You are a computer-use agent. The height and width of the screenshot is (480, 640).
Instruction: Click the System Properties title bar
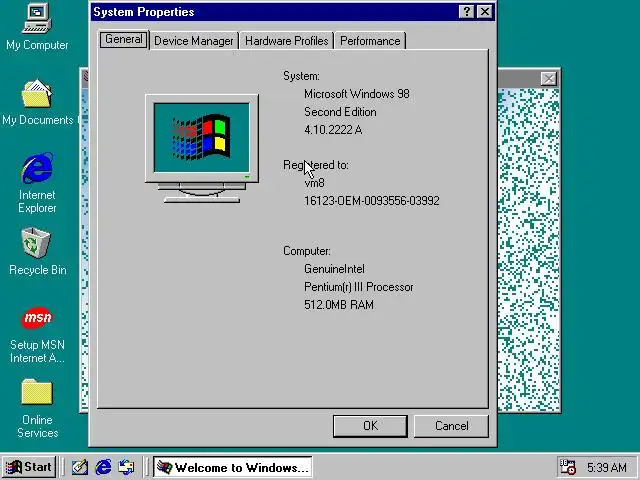(273, 11)
